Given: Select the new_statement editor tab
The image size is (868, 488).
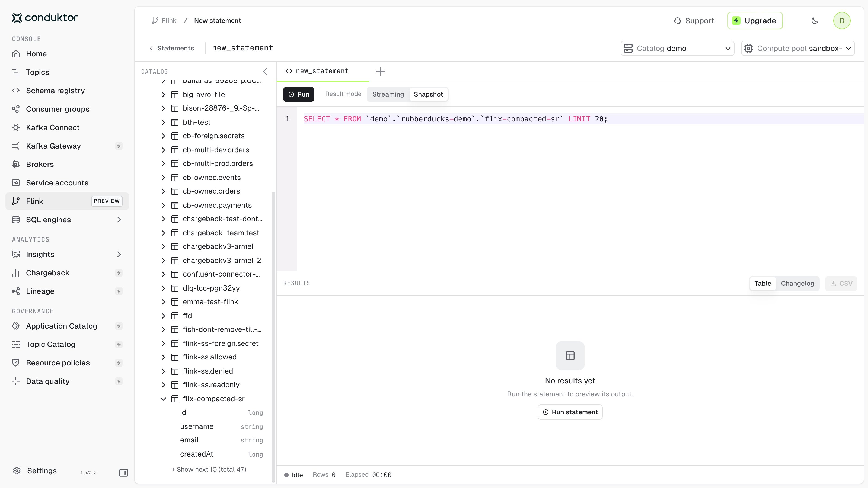Looking at the screenshot, I should click(x=323, y=71).
